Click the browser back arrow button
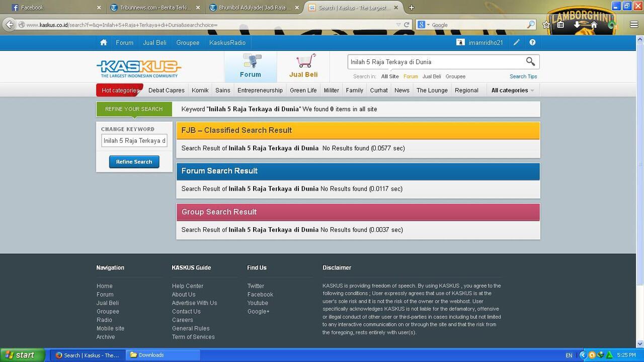 9,25
